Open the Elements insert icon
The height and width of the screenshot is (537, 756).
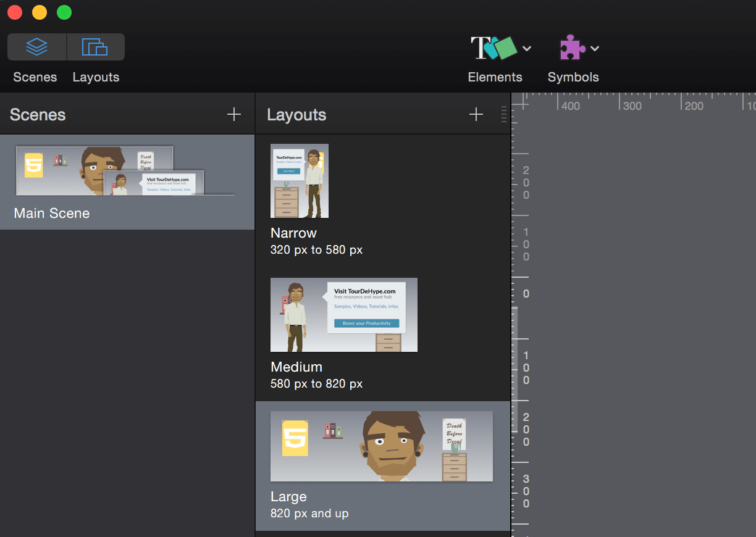pos(493,48)
